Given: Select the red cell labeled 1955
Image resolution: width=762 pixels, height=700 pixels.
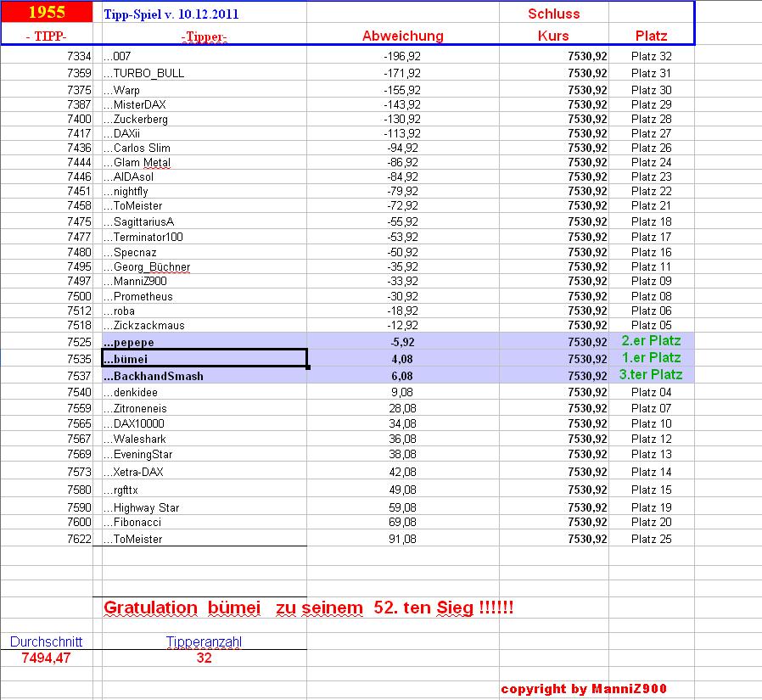Looking at the screenshot, I should (x=47, y=12).
